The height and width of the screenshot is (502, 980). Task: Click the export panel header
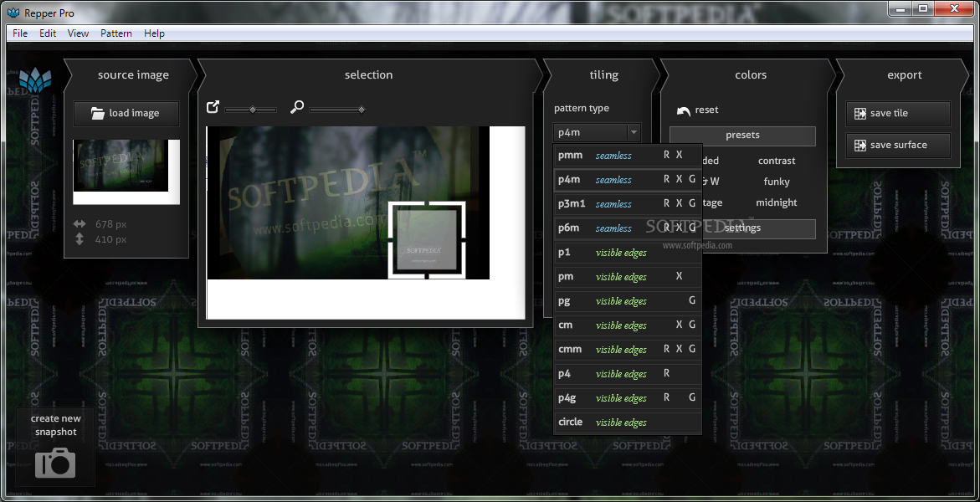[x=905, y=75]
